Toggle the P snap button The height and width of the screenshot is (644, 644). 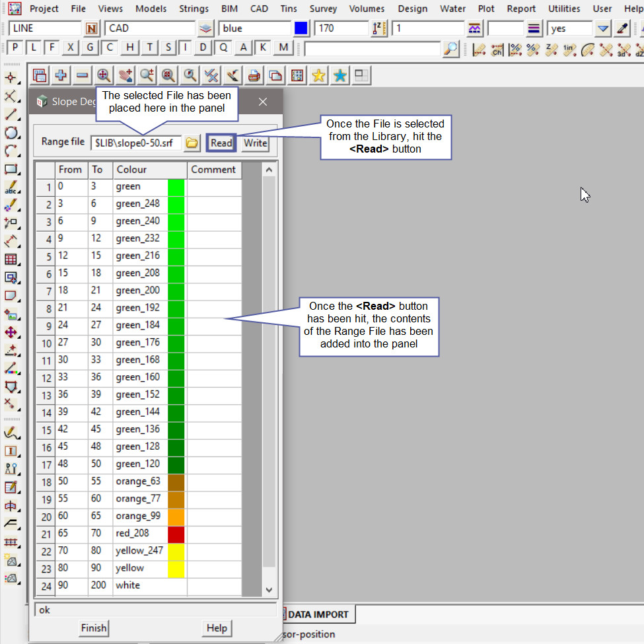(15, 48)
